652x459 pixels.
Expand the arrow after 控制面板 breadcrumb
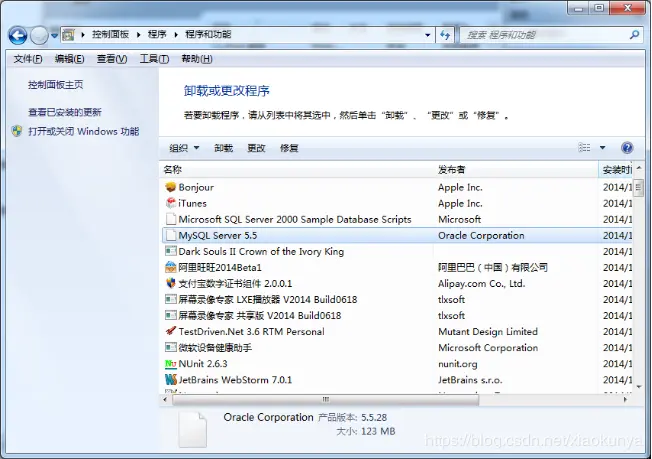pos(138,35)
